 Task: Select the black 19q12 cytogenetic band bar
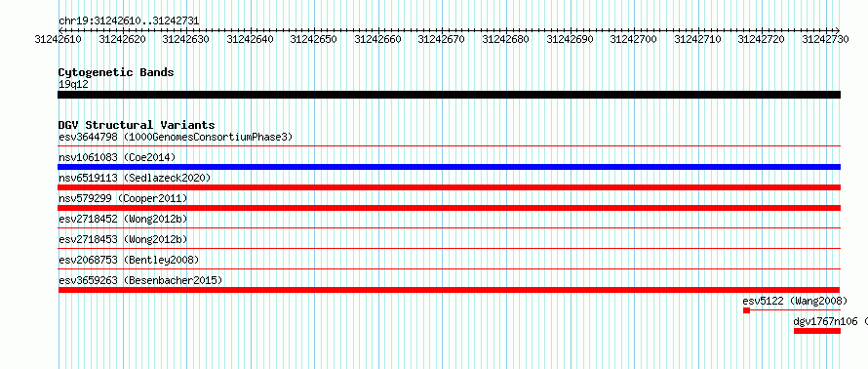449,95
